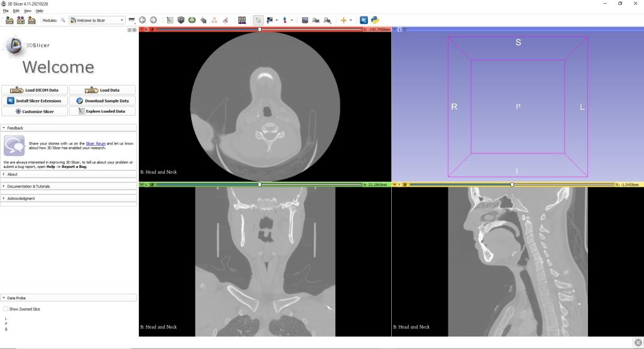Expand the Documentation & Tutorials section

click(69, 186)
